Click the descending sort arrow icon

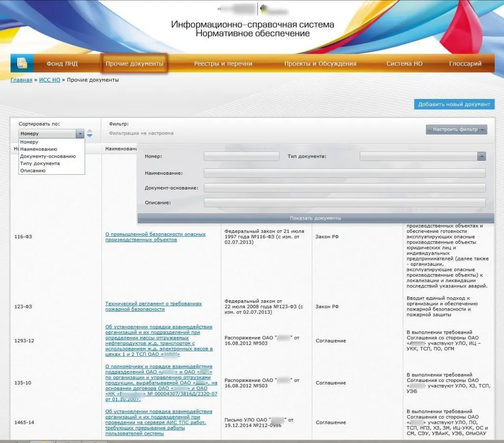90,136
